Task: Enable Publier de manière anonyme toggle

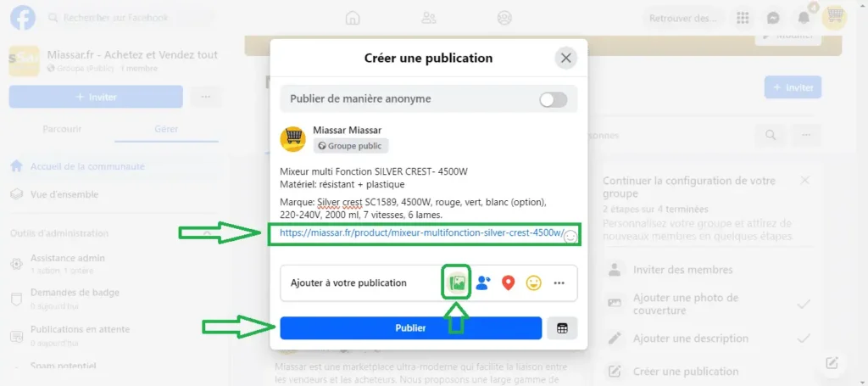Action: tap(553, 99)
